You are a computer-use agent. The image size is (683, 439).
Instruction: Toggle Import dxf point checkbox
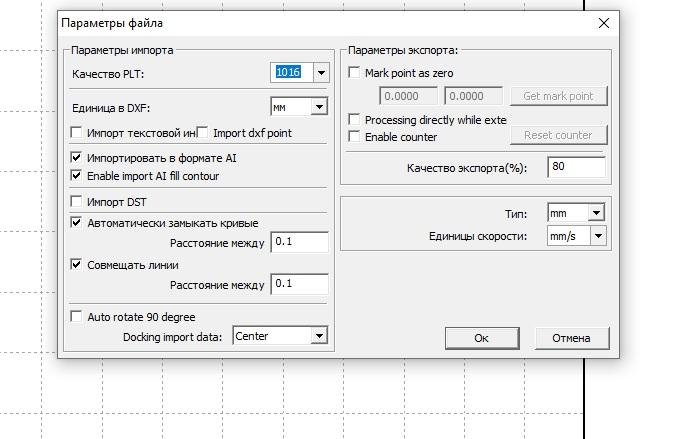click(203, 133)
